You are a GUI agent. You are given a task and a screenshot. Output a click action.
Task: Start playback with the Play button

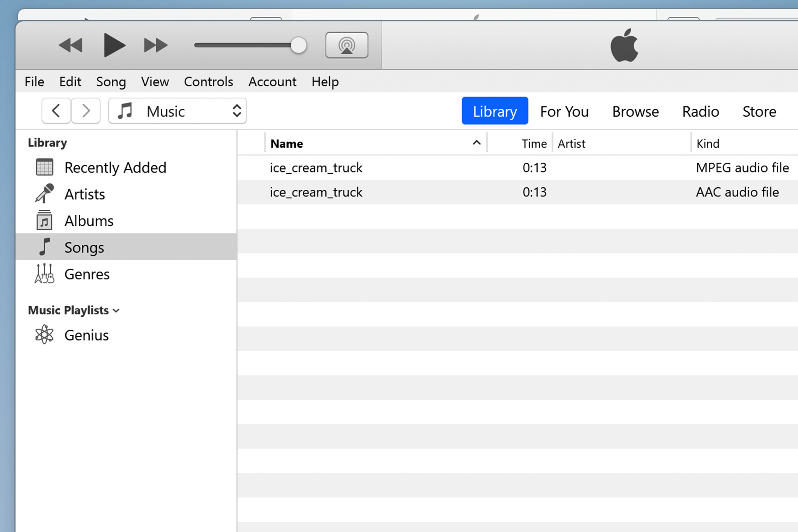[x=114, y=45]
